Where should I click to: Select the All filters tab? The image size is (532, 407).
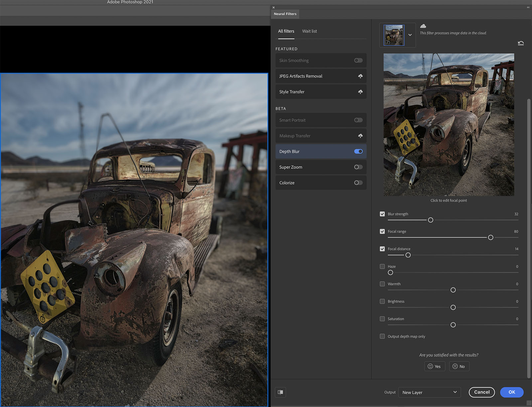coord(286,31)
